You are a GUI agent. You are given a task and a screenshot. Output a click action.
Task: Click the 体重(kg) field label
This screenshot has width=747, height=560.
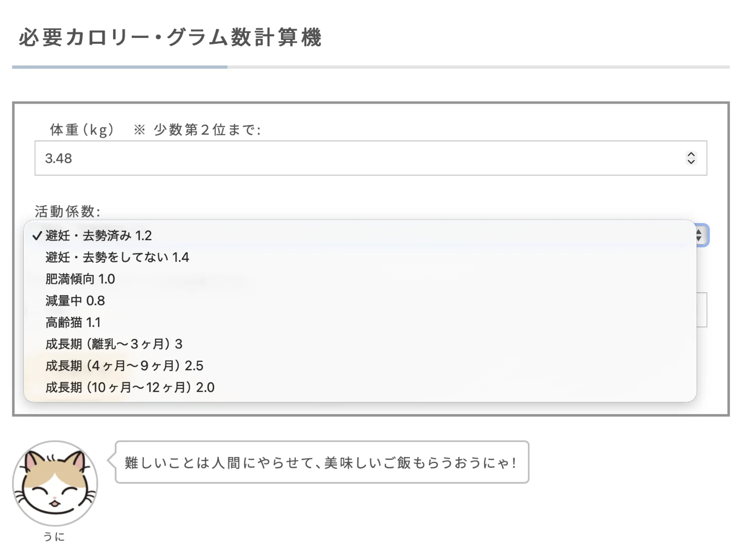[82, 130]
